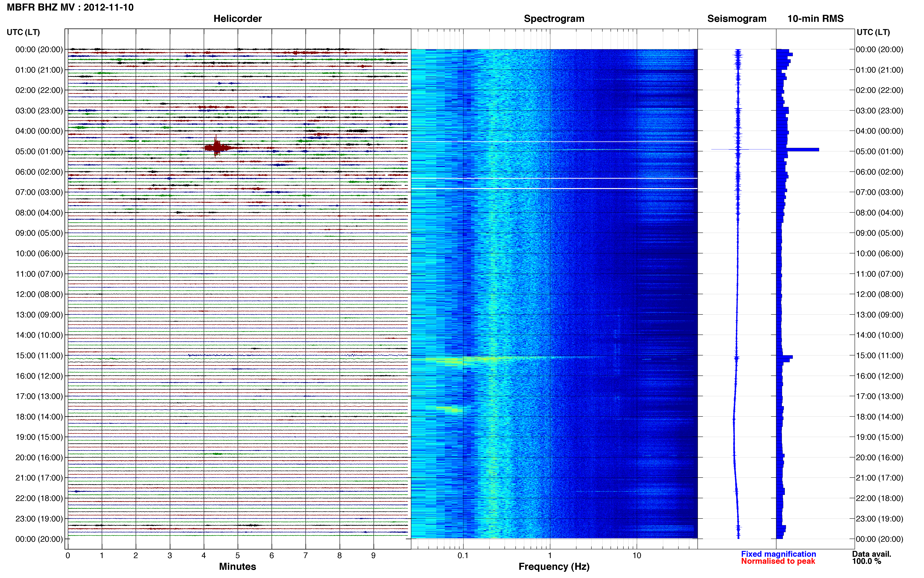The height and width of the screenshot is (578, 924).
Task: Click the green helicorder blip near 20:00
Action: click(217, 454)
